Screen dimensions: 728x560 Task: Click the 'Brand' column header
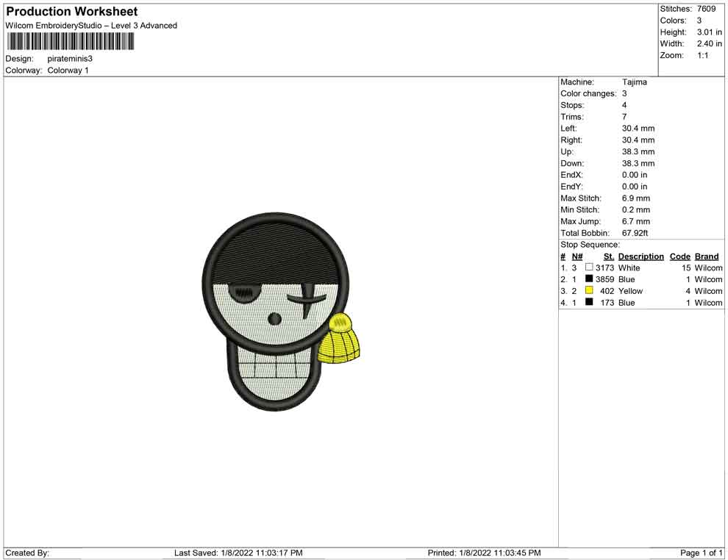[x=707, y=256]
